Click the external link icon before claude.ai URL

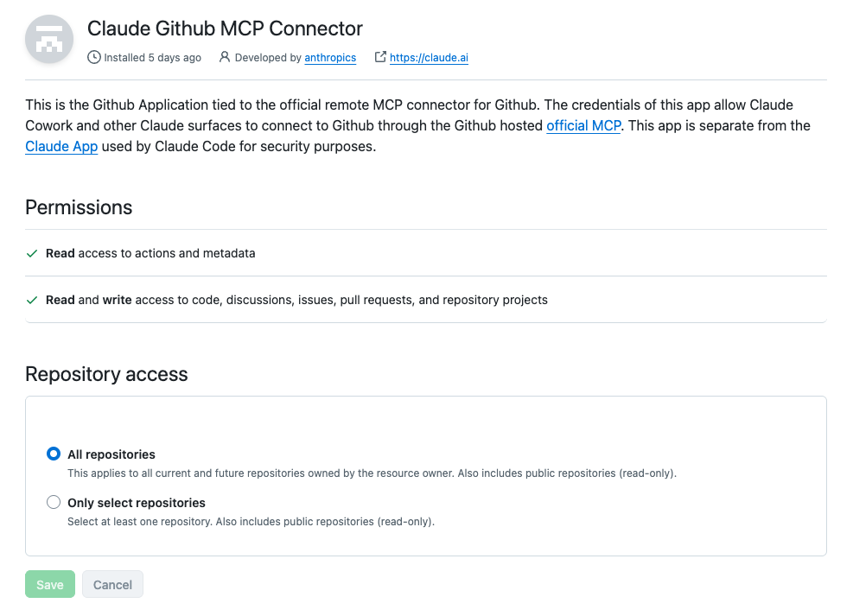tap(380, 56)
